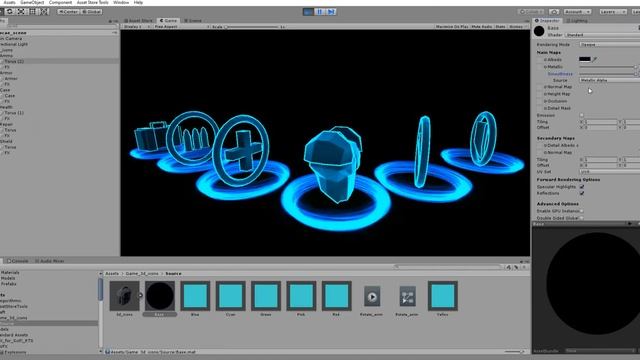The height and width of the screenshot is (360, 640).
Task: Expand 3d_icons asset with arrow button
Action: (x=141, y=295)
